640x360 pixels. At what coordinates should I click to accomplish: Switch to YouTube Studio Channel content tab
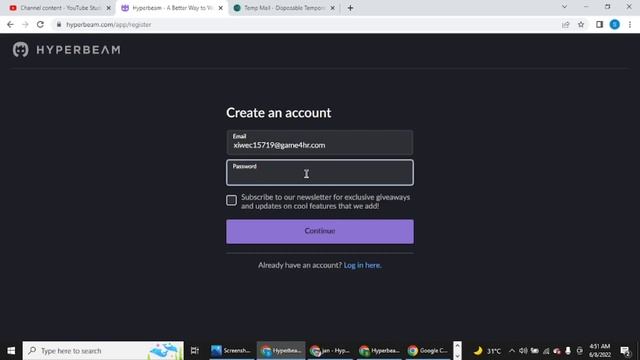[60, 8]
